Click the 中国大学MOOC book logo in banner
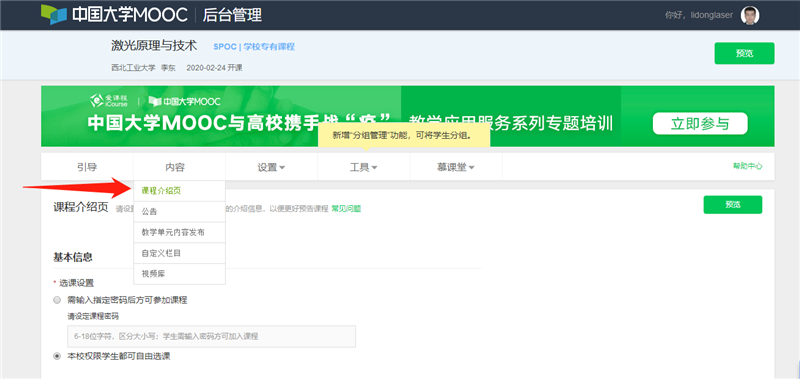 tap(184, 102)
